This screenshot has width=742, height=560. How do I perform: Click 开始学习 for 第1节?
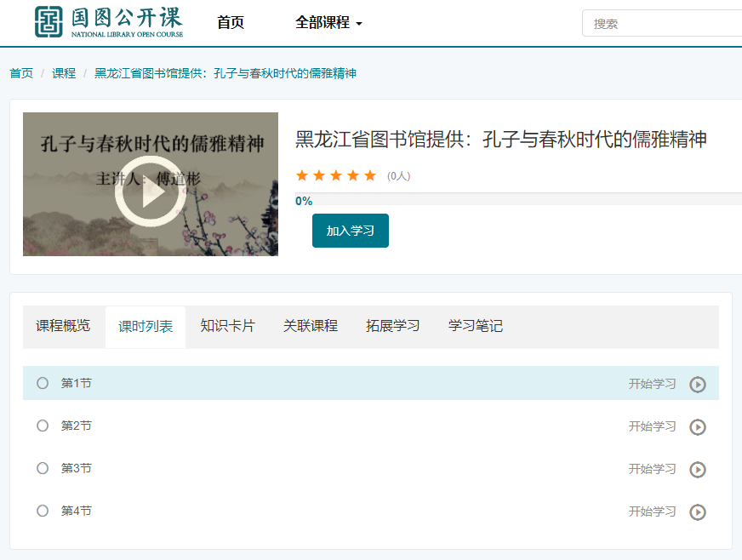[x=652, y=384]
